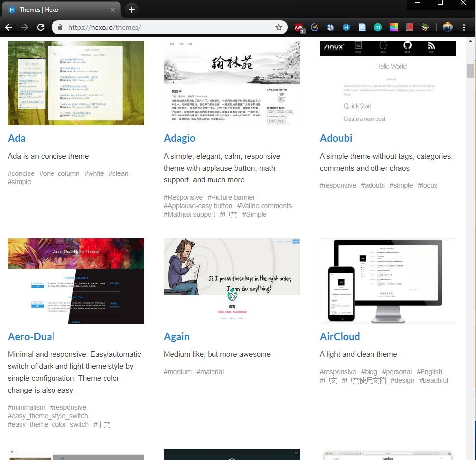476x460 pixels.
Task: Click the AirCloud theme preview thumbnail
Action: tap(388, 281)
